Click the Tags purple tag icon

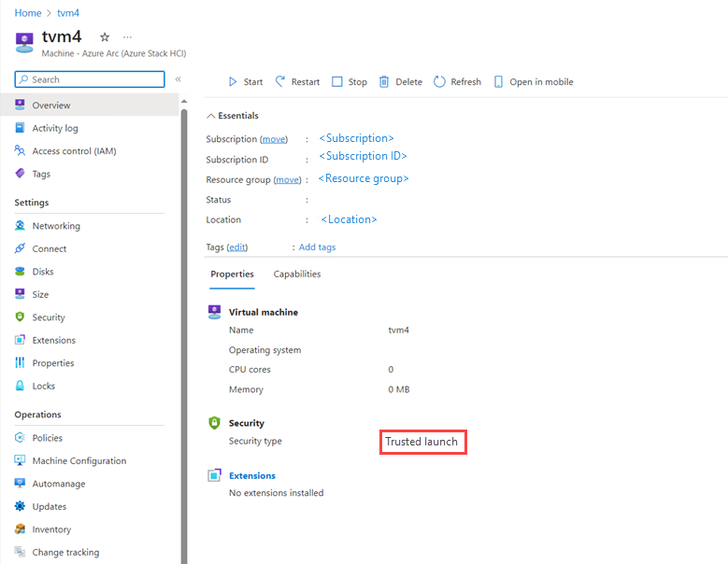coord(20,173)
